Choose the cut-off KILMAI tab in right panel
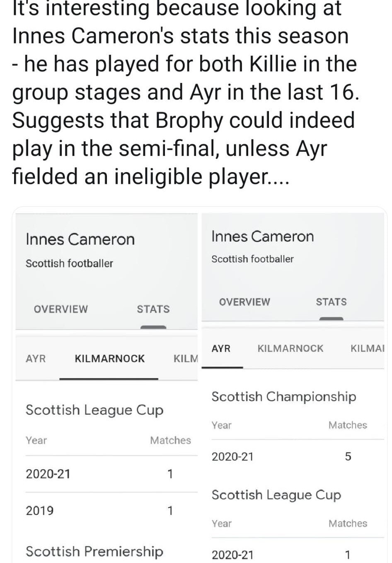This screenshot has width=392, height=563. click(368, 349)
